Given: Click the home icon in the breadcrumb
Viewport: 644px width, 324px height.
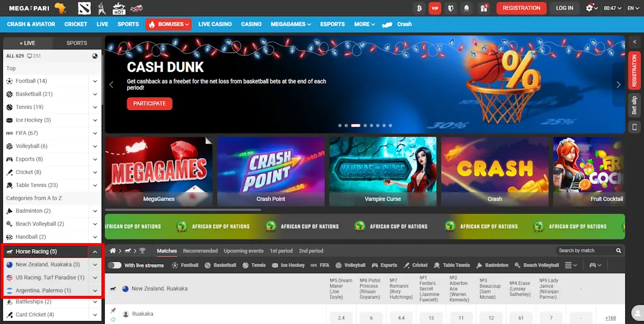Looking at the screenshot, I should pos(112,250).
